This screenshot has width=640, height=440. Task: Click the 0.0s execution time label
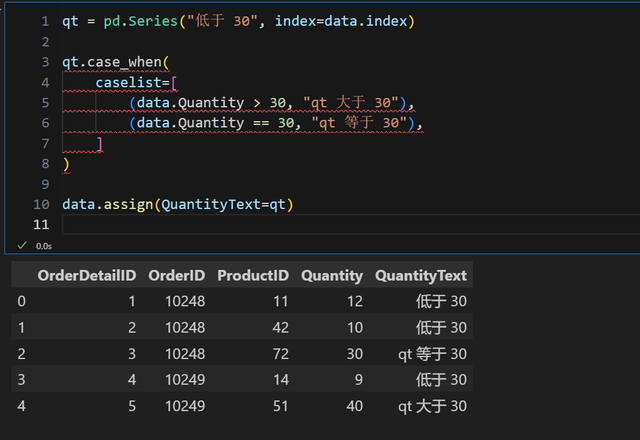click(x=44, y=245)
